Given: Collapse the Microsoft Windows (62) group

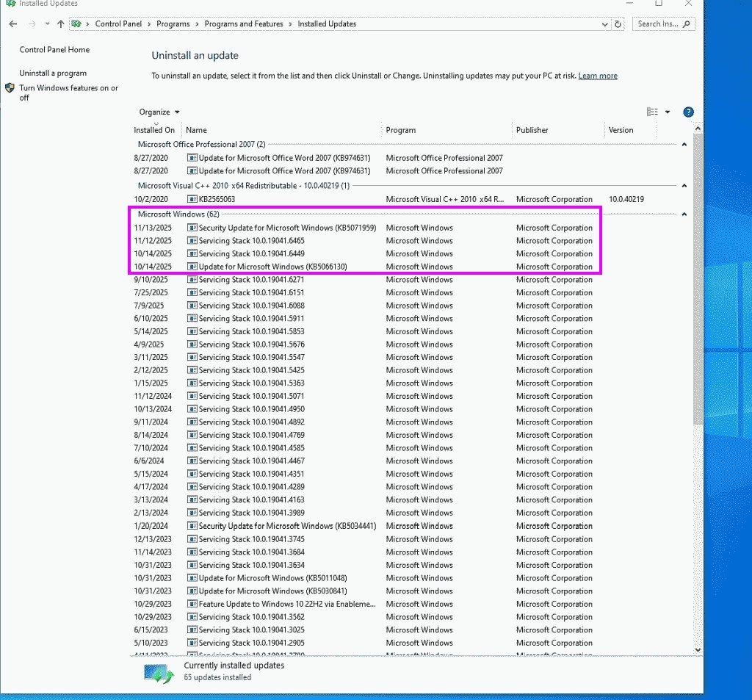Looking at the screenshot, I should [684, 214].
